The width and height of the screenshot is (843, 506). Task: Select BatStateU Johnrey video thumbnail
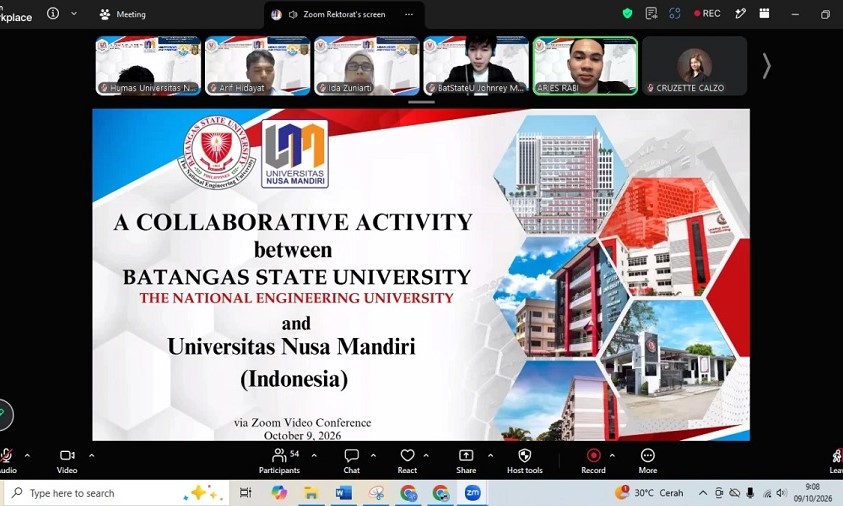coord(476,66)
